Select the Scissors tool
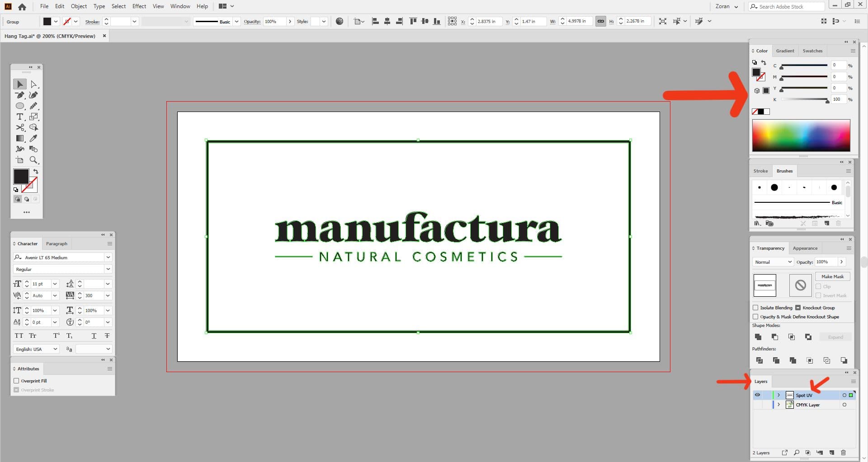Viewport: 868px width, 462px height. click(x=20, y=127)
